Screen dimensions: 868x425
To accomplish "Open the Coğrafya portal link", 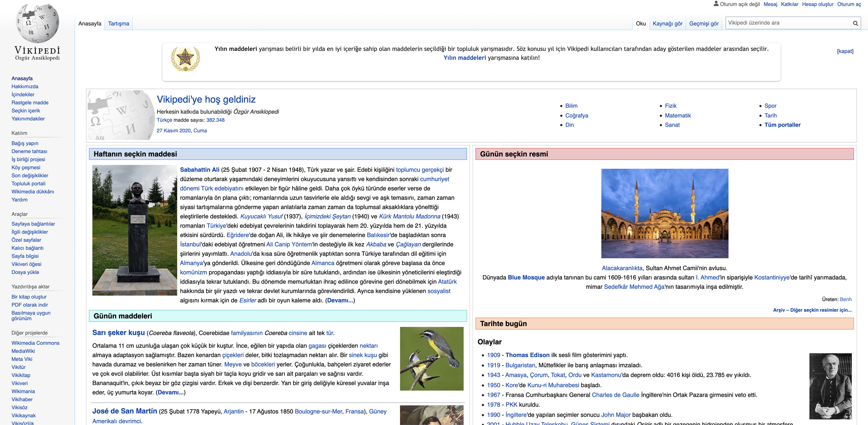I will click(577, 115).
